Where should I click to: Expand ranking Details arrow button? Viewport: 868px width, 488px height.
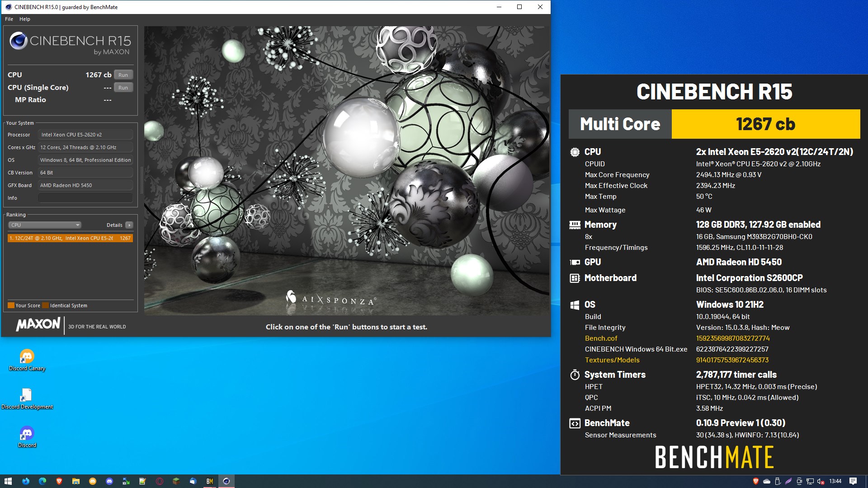[x=129, y=225]
